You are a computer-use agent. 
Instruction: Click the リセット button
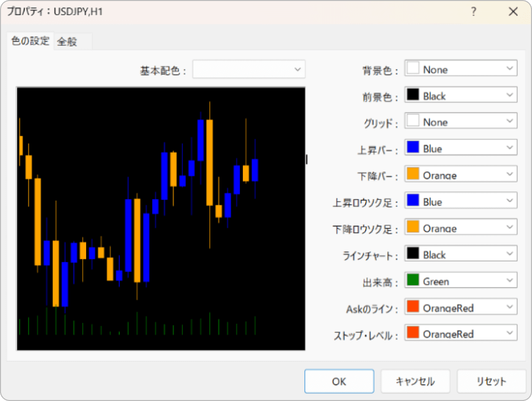point(491,381)
